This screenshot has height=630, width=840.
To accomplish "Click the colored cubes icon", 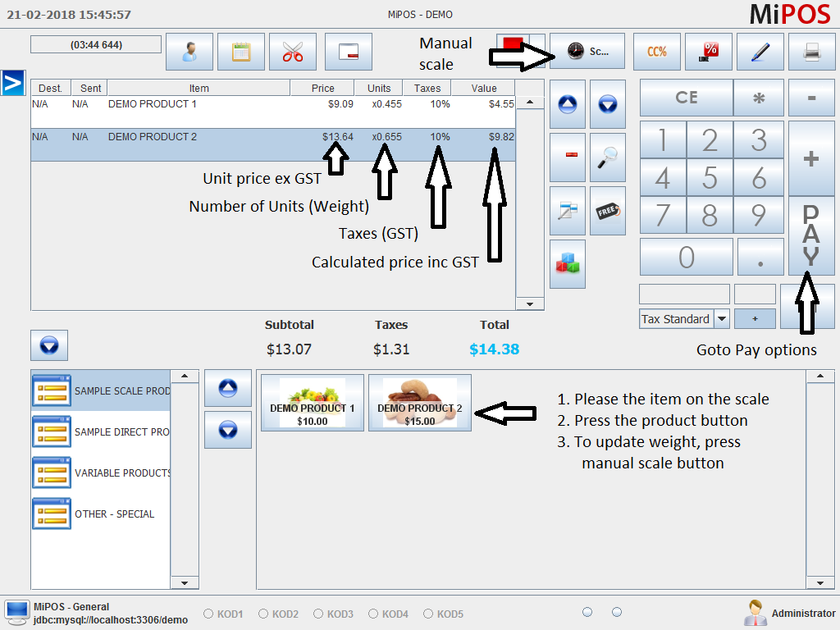I will click(568, 263).
